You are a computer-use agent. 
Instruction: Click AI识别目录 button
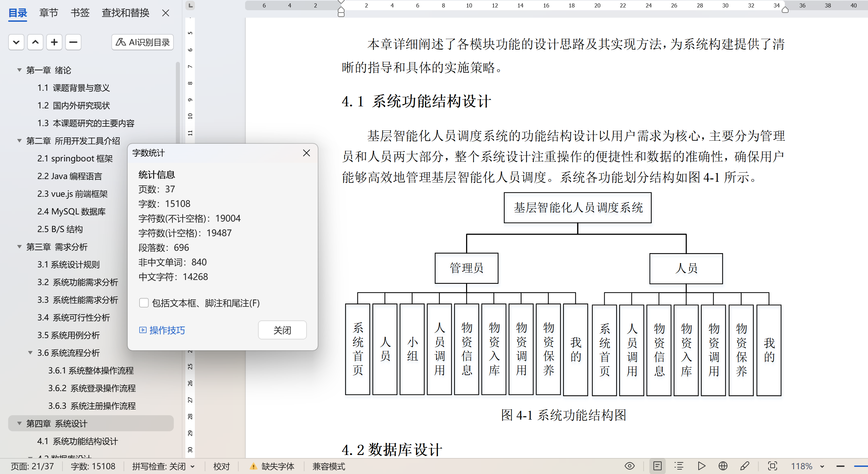point(143,42)
